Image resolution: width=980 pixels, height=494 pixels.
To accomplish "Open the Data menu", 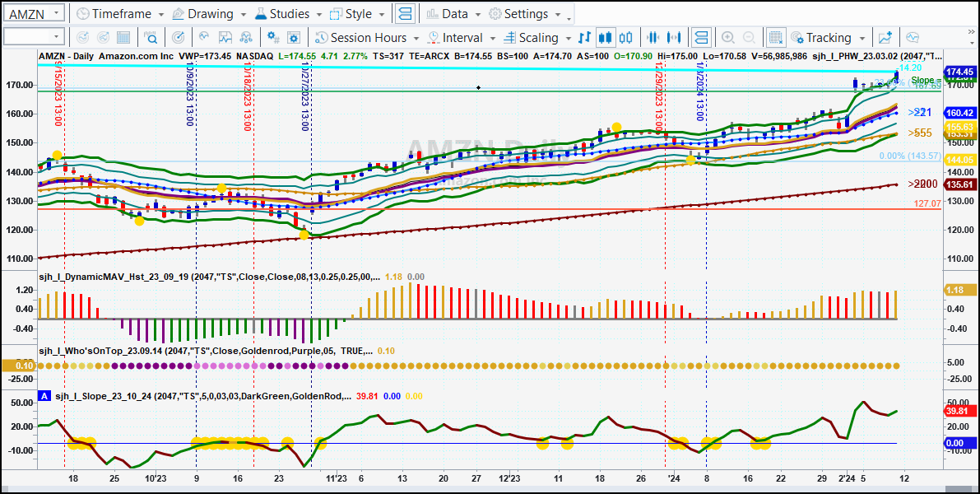I will (x=453, y=14).
